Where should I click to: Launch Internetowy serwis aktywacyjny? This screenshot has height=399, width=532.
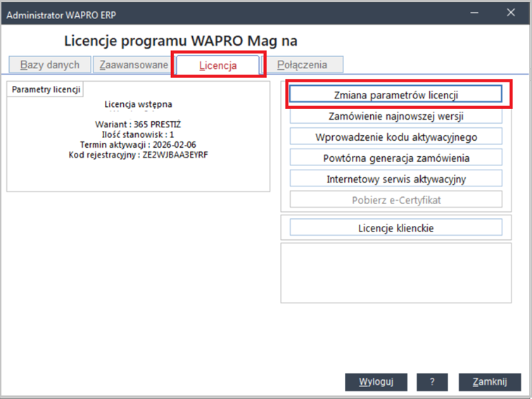click(x=395, y=179)
